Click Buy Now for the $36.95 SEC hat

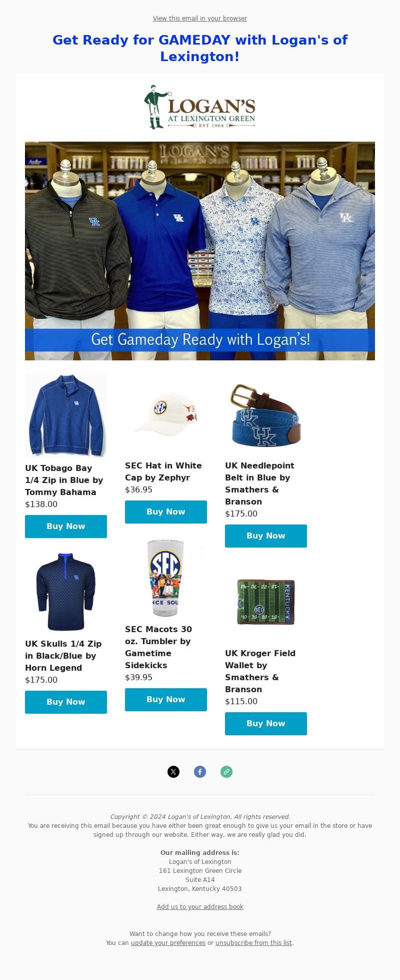point(166,512)
